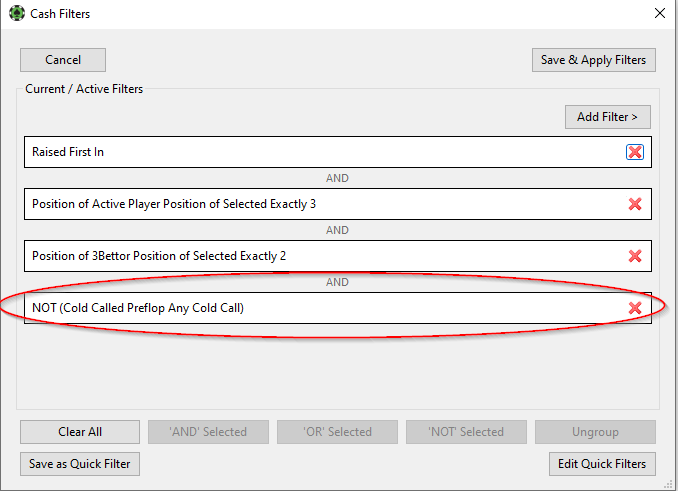Remove the Position of 3Bettor filter
Screen dimensions: 678x491
tap(635, 256)
